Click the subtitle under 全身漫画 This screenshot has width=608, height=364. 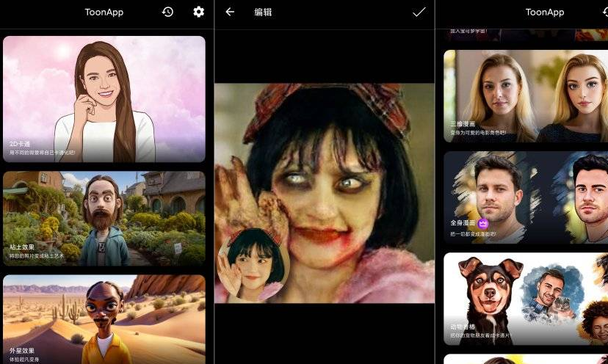pos(473,234)
